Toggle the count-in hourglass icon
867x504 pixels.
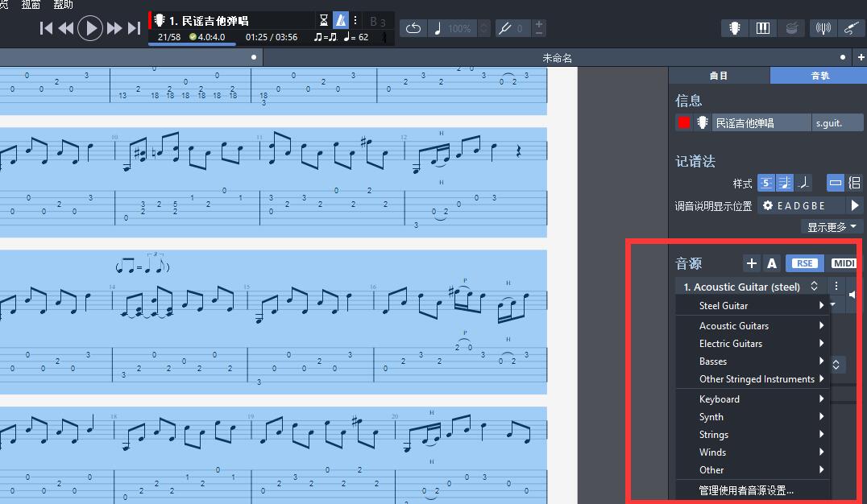point(324,21)
